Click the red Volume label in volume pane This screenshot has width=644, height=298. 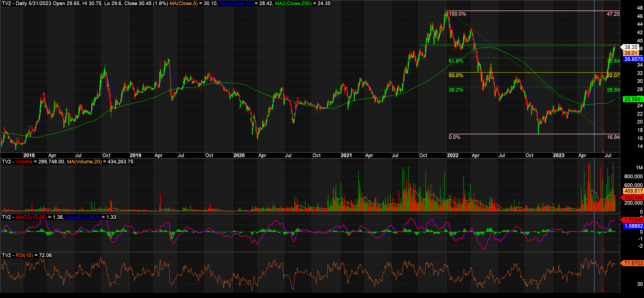point(24,162)
